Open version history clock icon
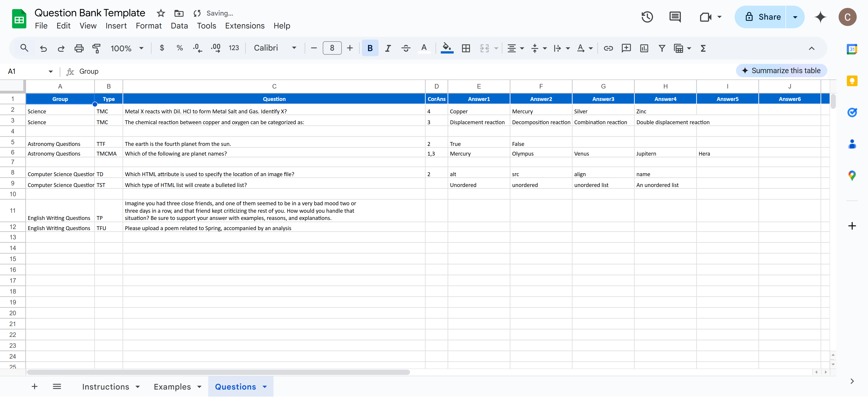 click(x=647, y=17)
